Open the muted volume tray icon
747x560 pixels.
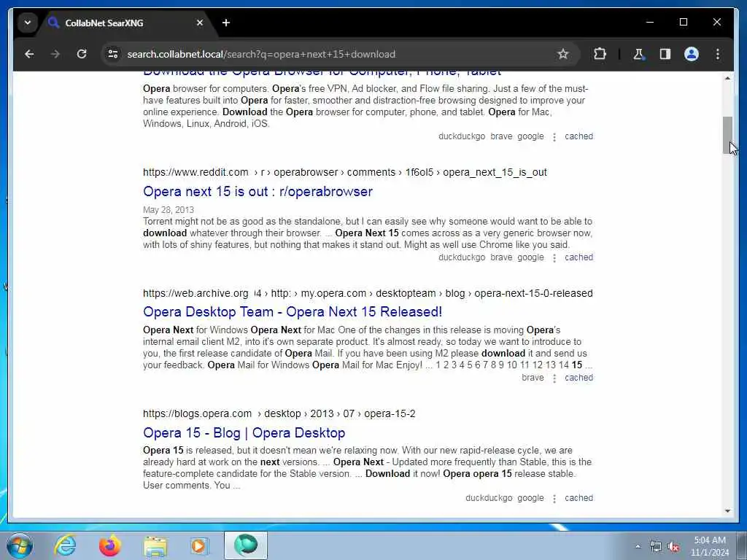[673, 547]
